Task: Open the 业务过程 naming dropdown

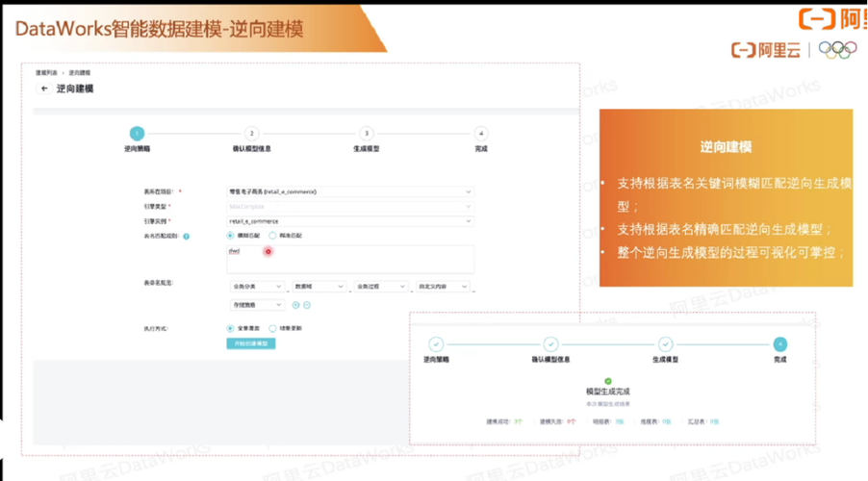Action: pyautogui.click(x=381, y=286)
